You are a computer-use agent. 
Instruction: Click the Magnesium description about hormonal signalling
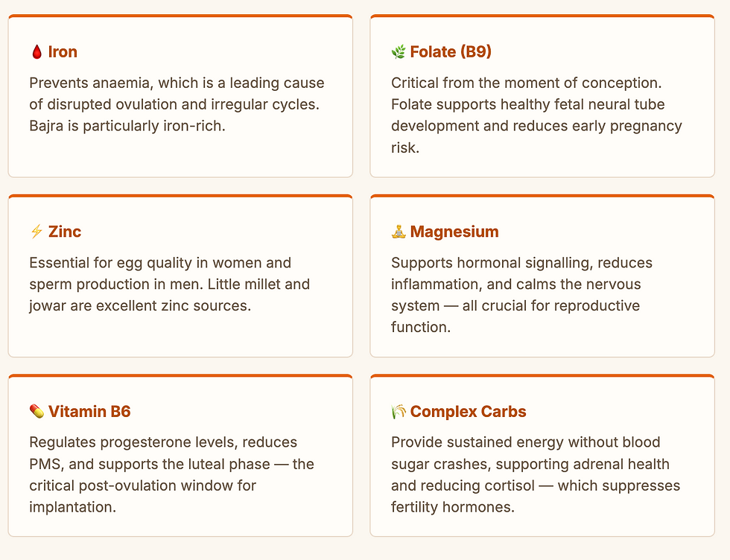(x=521, y=295)
